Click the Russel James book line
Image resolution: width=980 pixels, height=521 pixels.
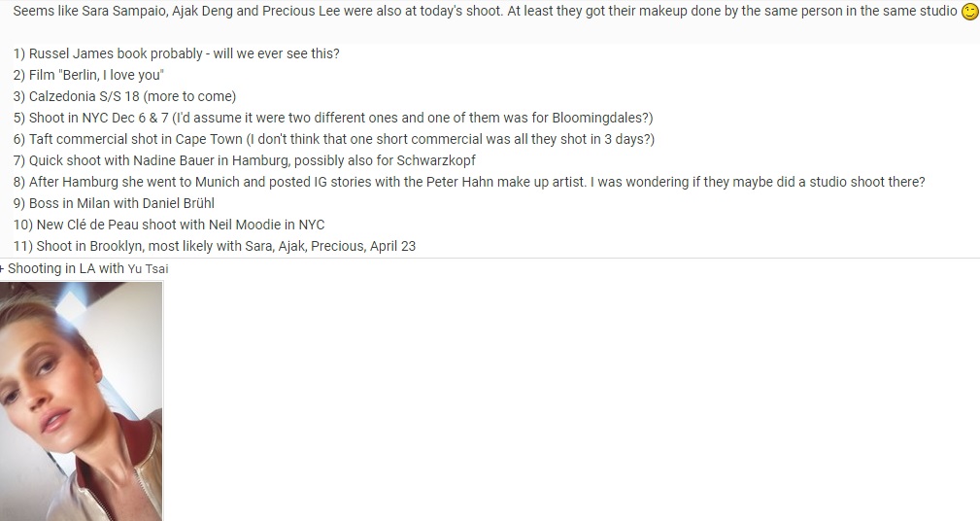click(176, 53)
